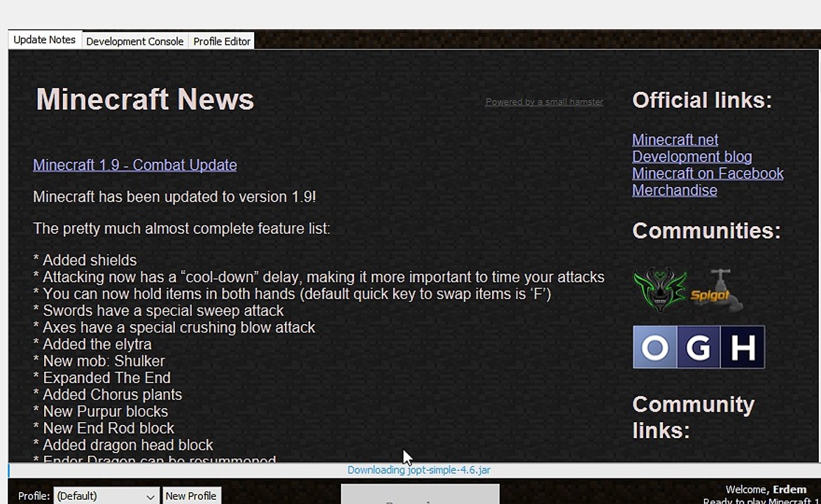Image resolution: width=821 pixels, height=504 pixels.
Task: Click the Spigot faucet community logo
Action: [716, 290]
